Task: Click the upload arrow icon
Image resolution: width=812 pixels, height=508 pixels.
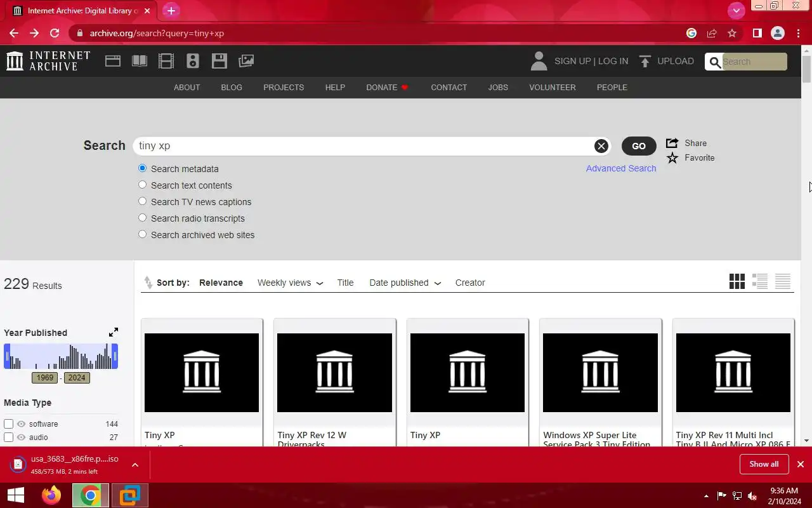Action: [x=645, y=61]
